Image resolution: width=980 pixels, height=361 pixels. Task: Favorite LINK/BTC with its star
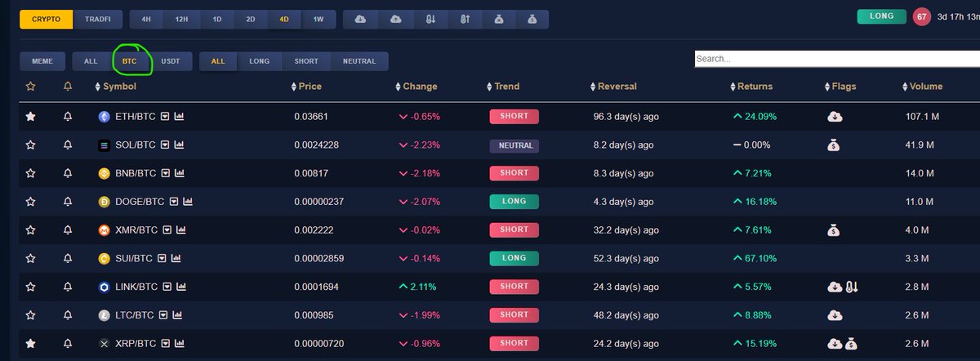[30, 287]
